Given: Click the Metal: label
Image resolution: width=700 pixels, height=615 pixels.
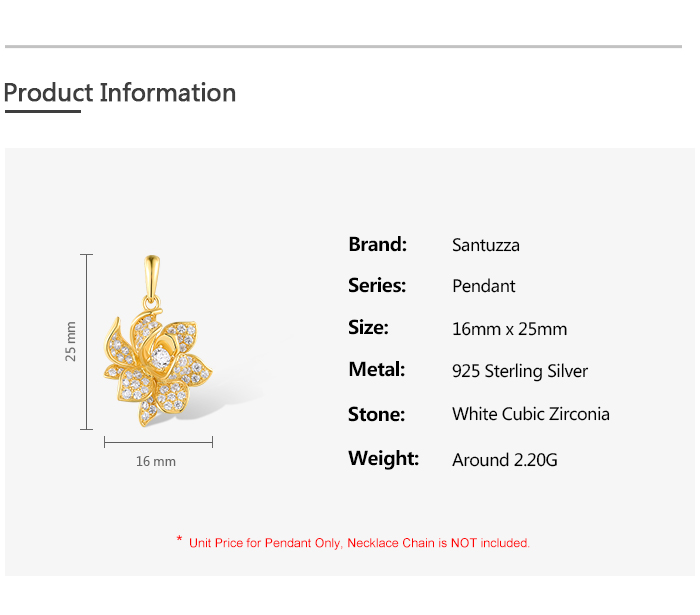Looking at the screenshot, I should click(x=377, y=370).
